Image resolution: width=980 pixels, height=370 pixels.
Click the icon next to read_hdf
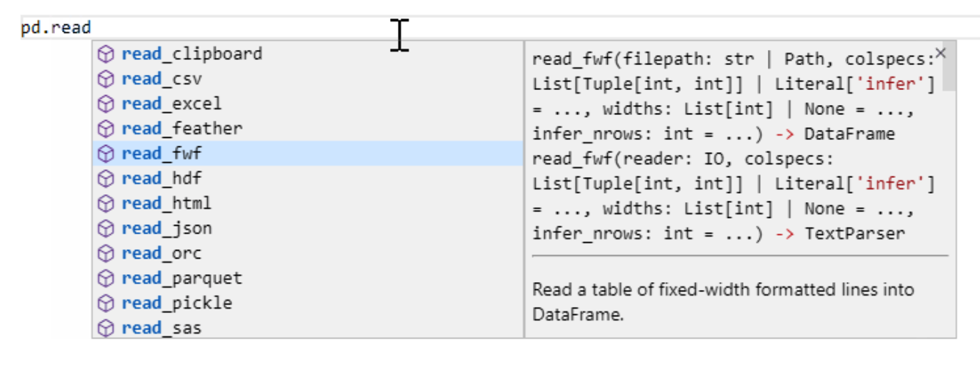(x=106, y=179)
